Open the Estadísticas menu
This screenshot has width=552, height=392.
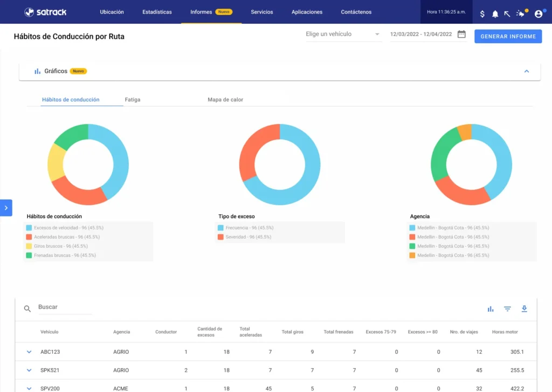tap(157, 12)
